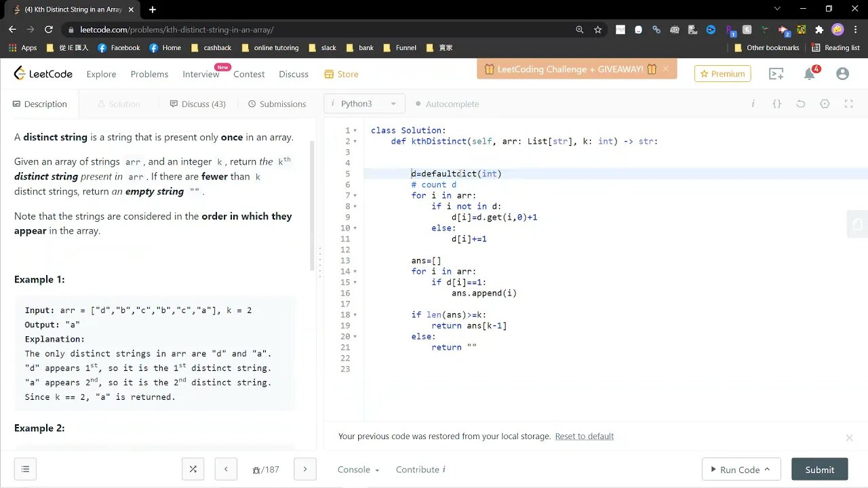Collapse code fold at line 10

coord(355,228)
